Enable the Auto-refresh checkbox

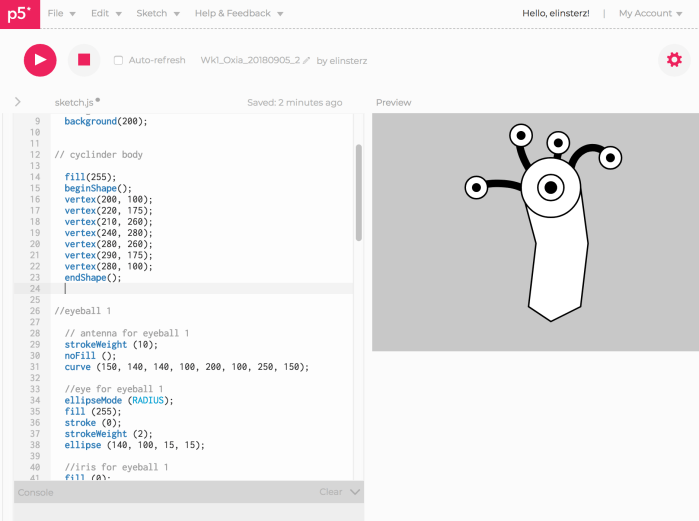(118, 60)
